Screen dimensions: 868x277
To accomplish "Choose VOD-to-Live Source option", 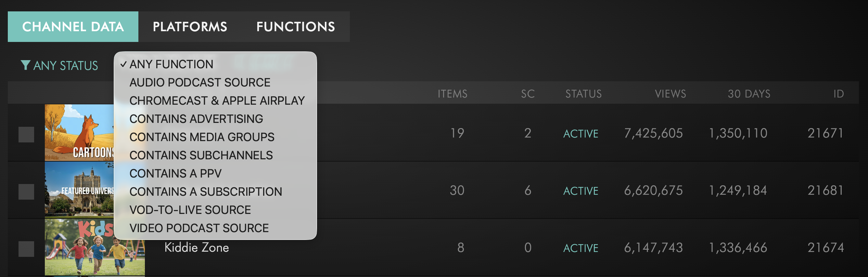I will pos(190,210).
